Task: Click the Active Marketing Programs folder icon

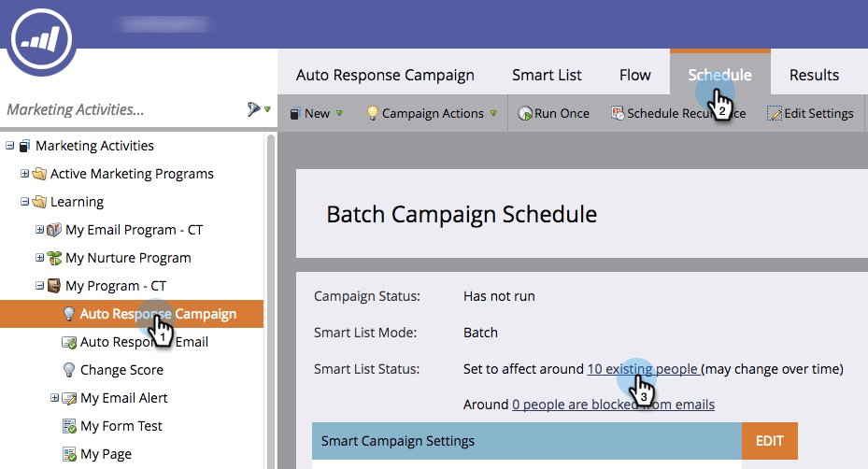Action: (39, 174)
